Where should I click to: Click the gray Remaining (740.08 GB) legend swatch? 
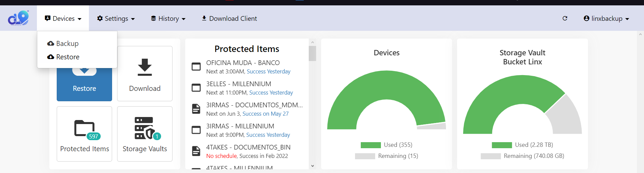491,156
